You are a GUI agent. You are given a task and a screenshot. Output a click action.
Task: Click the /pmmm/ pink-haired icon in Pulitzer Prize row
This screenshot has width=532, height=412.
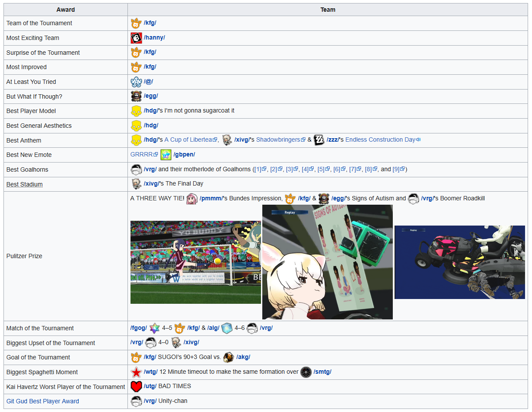pos(192,199)
